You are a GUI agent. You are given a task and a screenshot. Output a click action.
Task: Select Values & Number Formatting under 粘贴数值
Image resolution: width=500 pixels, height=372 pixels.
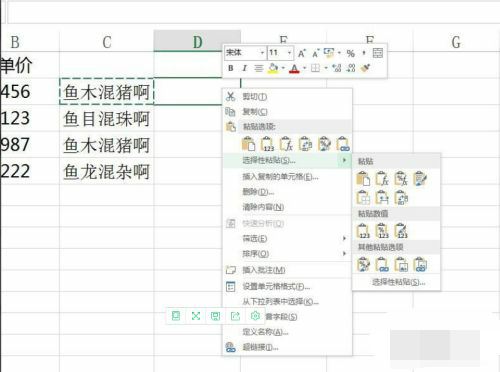(x=382, y=231)
